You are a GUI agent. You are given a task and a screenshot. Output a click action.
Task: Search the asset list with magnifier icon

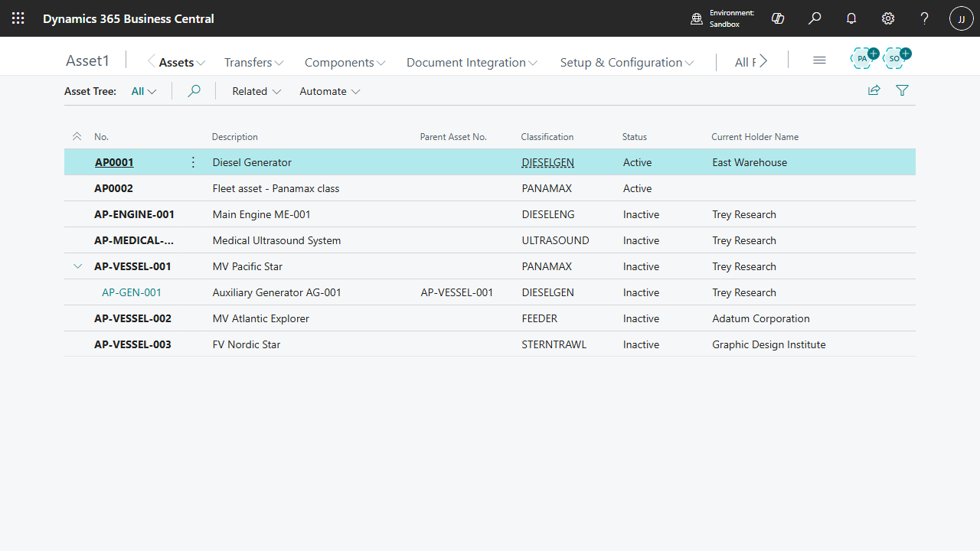pos(194,91)
